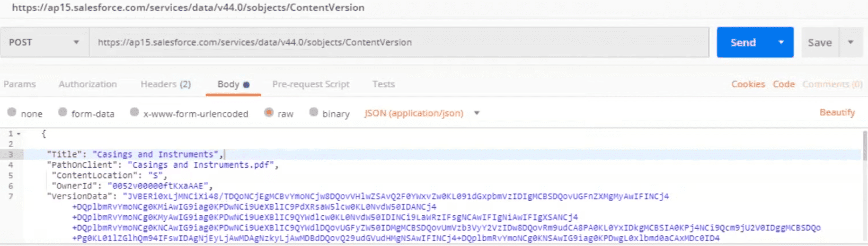
Task: Expand the Save options dropdown arrow
Action: point(851,42)
